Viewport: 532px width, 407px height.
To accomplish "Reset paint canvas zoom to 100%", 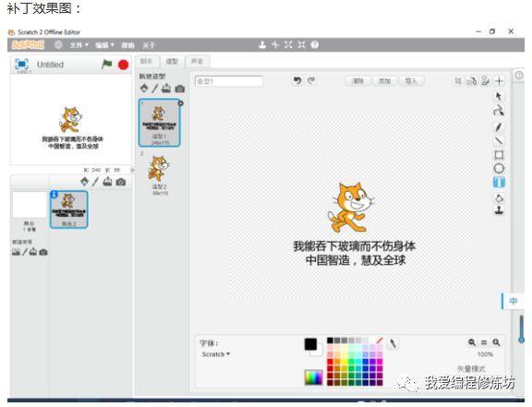I will coord(484,342).
